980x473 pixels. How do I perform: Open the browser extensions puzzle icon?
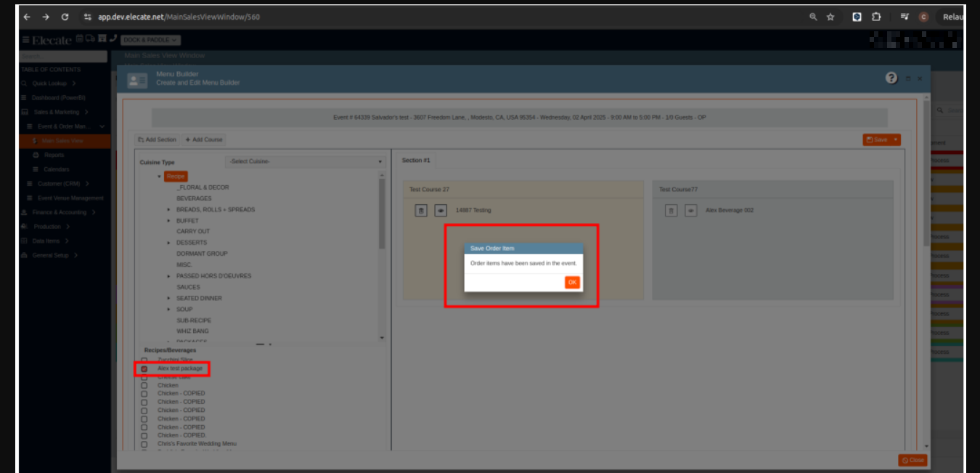(876, 17)
